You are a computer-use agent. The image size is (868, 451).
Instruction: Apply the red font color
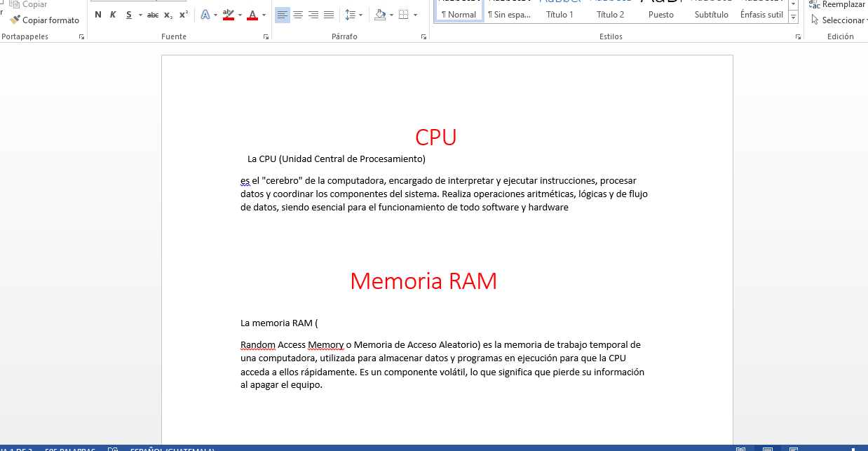pos(252,15)
